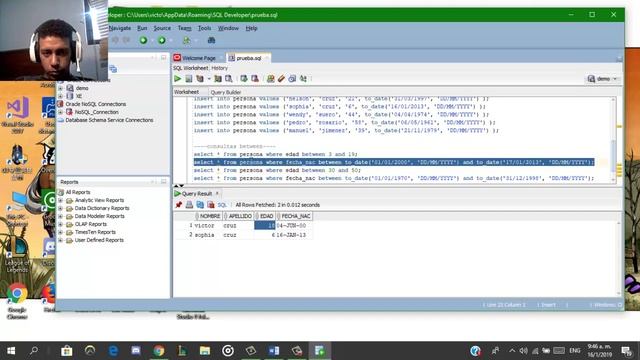Open the Help menu

tap(251, 28)
